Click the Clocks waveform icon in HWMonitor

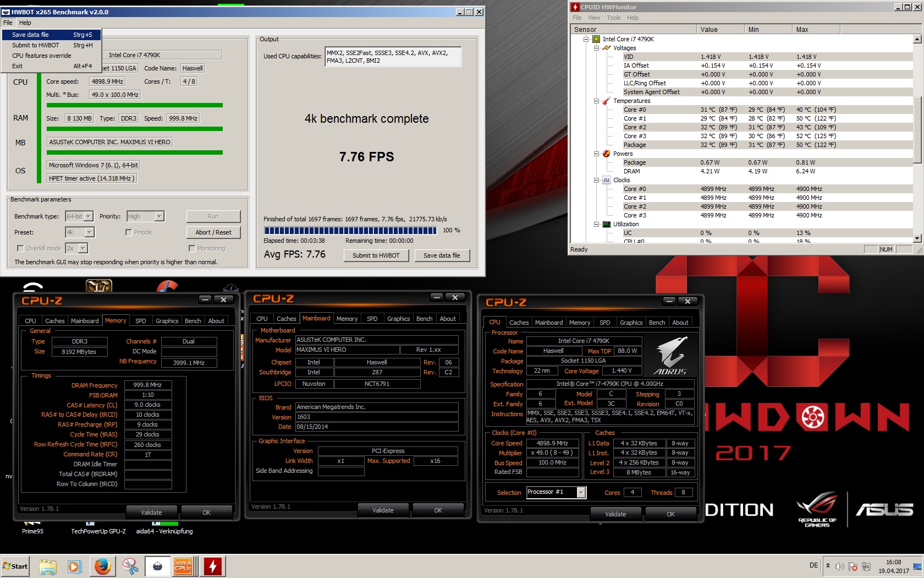[x=607, y=180]
